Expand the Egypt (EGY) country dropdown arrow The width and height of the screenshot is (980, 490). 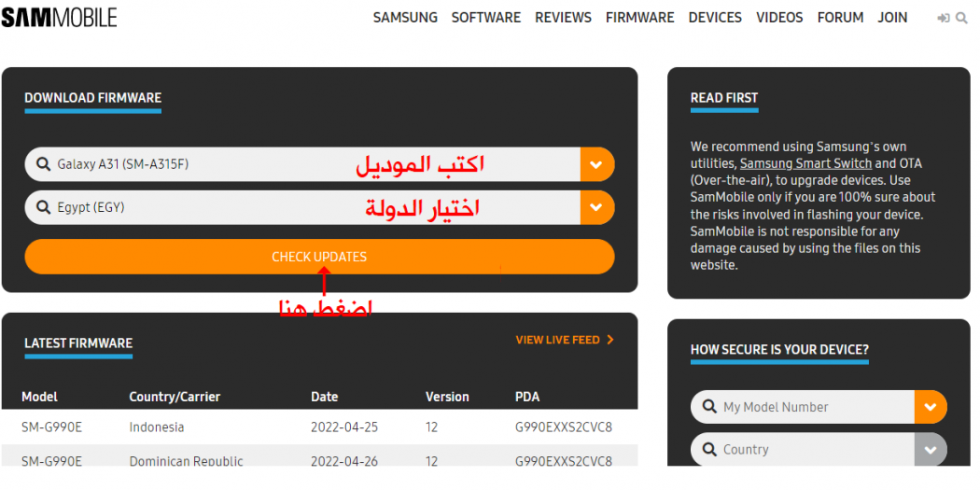coord(597,207)
